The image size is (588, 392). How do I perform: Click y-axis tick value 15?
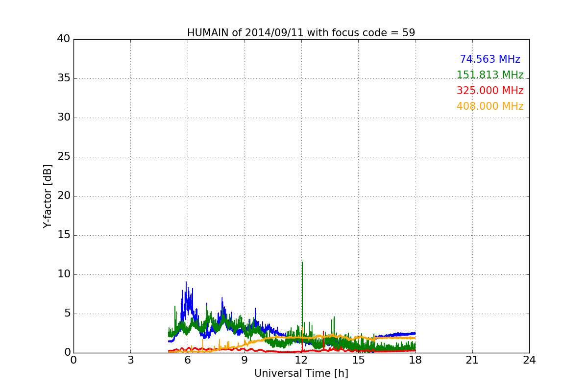click(64, 235)
